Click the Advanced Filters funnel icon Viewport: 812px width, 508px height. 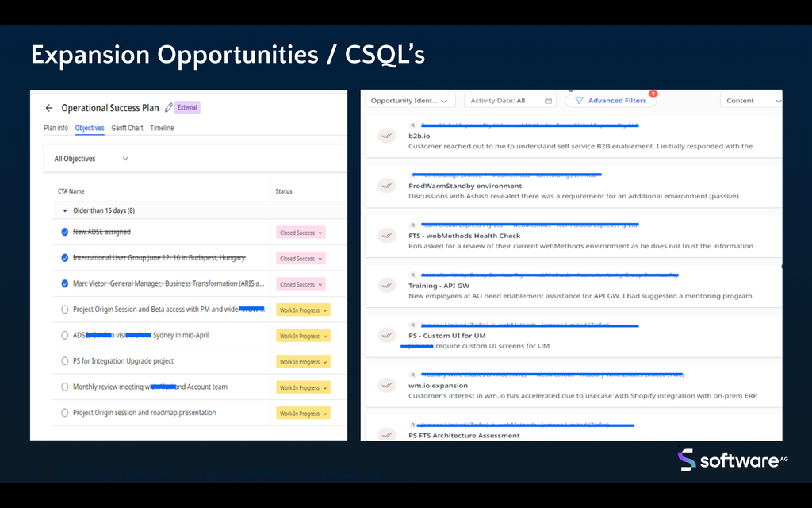(x=579, y=101)
